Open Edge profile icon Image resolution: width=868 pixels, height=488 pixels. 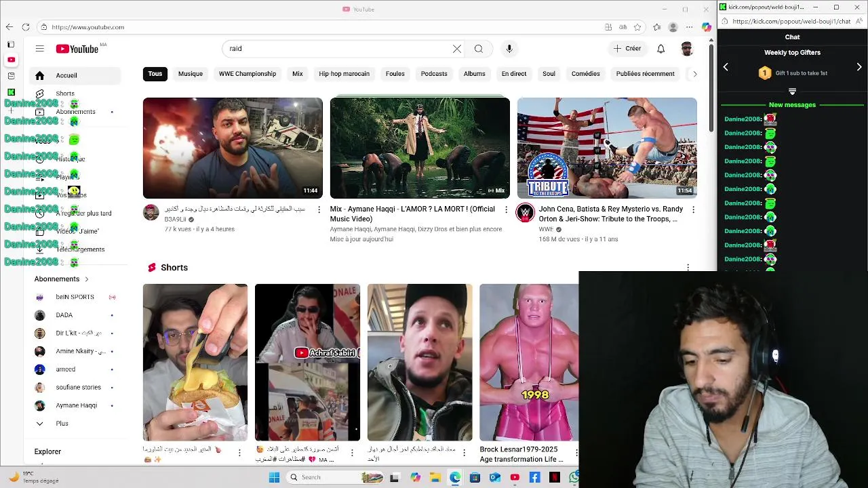(673, 27)
